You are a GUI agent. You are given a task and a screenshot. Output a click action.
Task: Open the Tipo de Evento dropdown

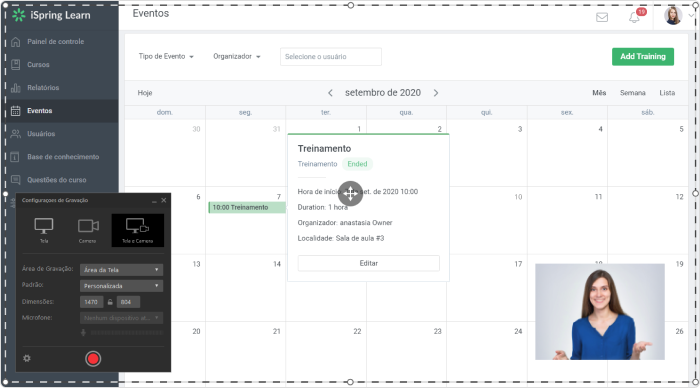tap(166, 57)
